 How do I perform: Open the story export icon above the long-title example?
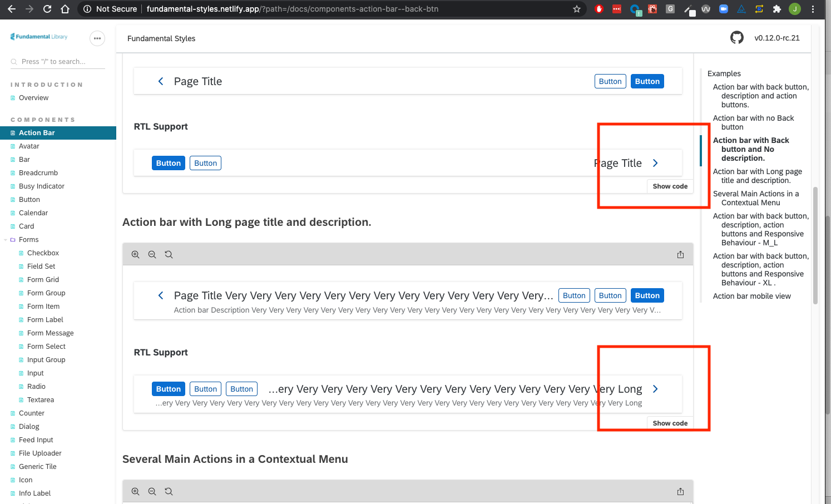click(x=680, y=254)
